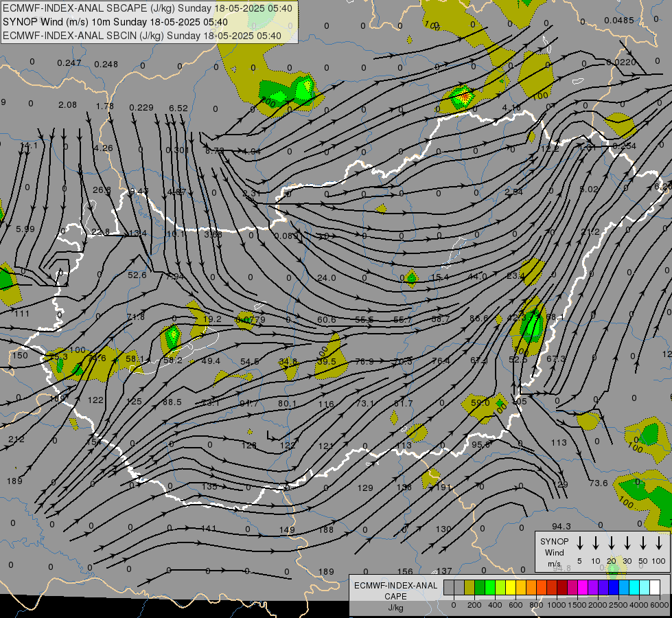Image resolution: width=672 pixels, height=618 pixels.
Task: Click the 39.5 value on the map
Action: pyautogui.click(x=327, y=362)
